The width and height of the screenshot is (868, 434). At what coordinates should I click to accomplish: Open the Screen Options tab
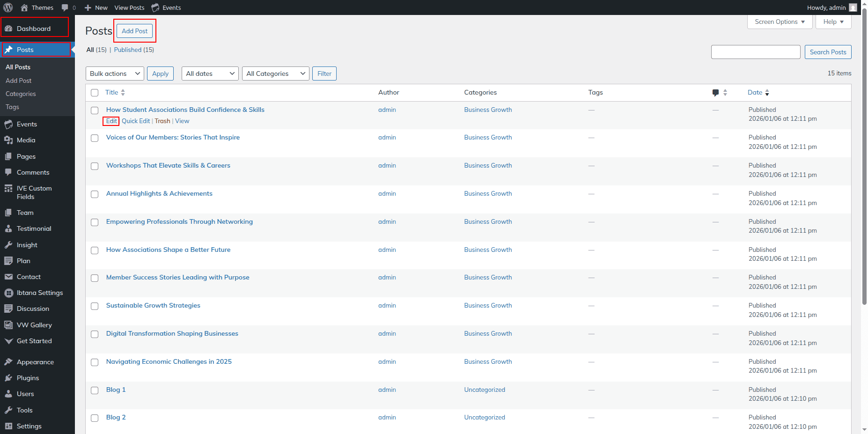[x=779, y=22]
